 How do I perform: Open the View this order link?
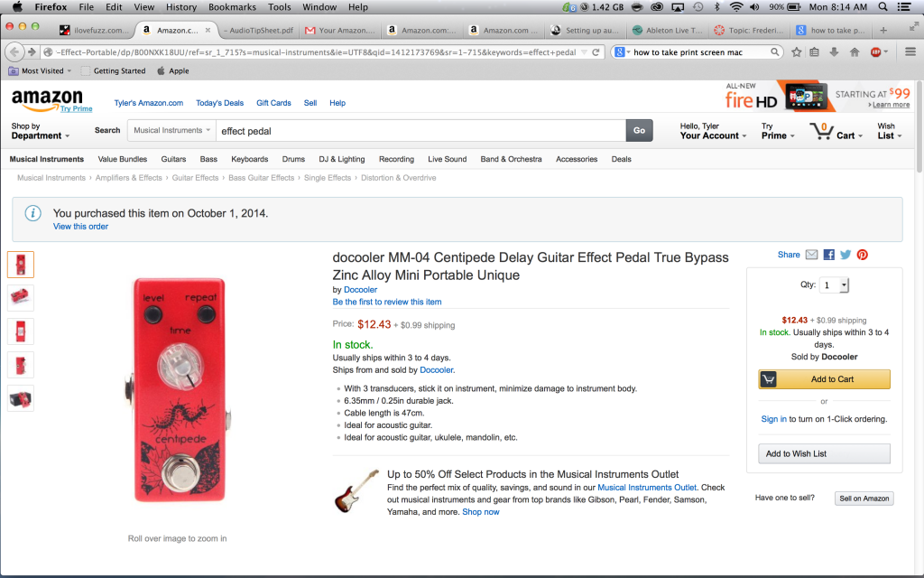(80, 227)
